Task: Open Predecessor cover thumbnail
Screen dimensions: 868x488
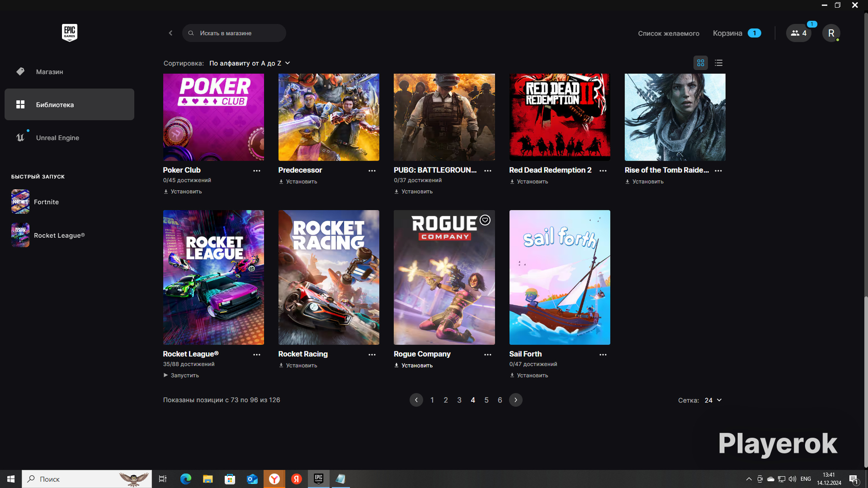Action: 329,117
